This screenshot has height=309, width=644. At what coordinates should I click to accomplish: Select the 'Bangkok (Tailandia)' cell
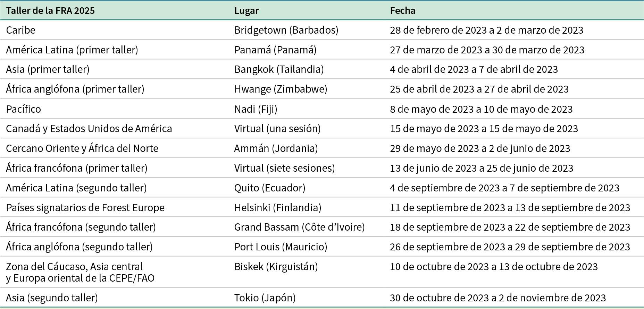pyautogui.click(x=279, y=69)
